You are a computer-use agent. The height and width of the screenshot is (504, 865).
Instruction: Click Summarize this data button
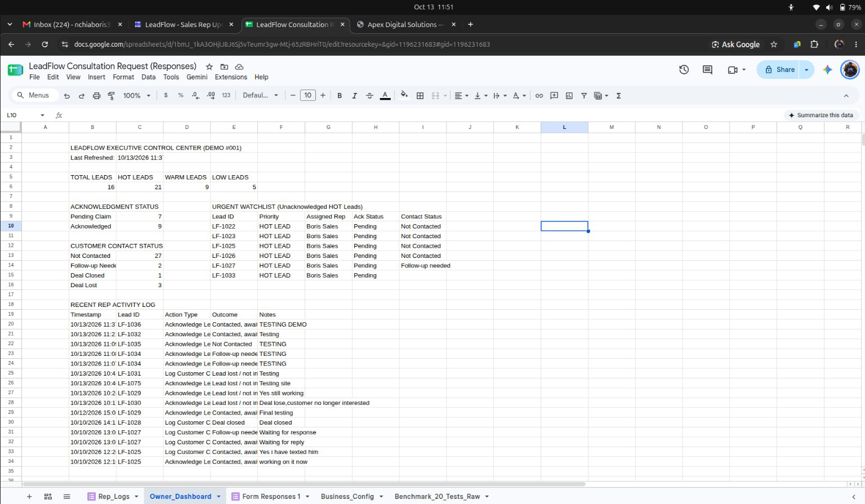tap(821, 115)
